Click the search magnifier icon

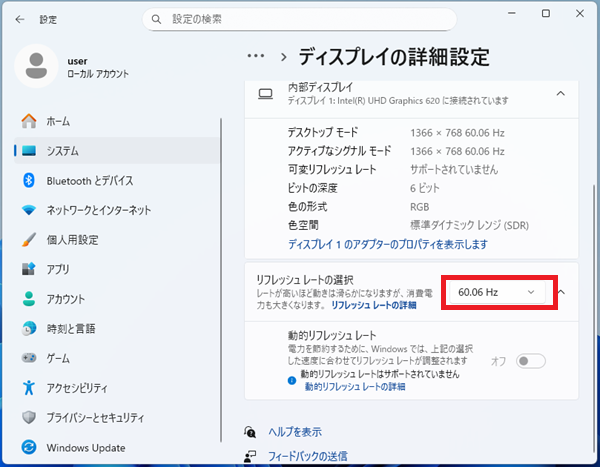click(154, 19)
